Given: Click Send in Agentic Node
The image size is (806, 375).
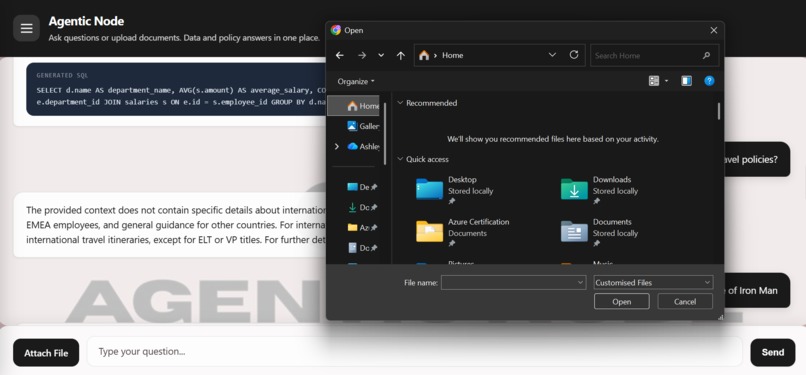Looking at the screenshot, I should tap(773, 352).
